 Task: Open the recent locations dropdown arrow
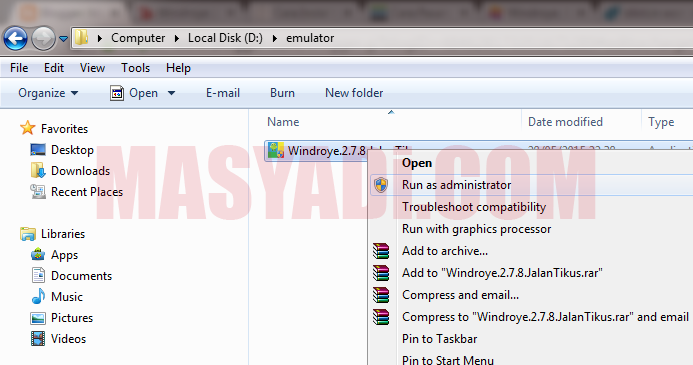[x=63, y=39]
